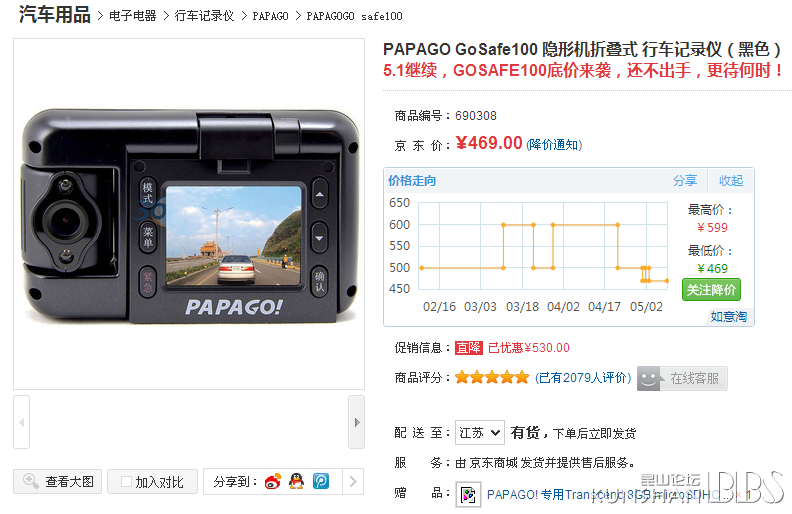This screenshot has height=514, width=792.
Task: Open the 汽车用品 category breadcrumb
Action: pos(55,15)
